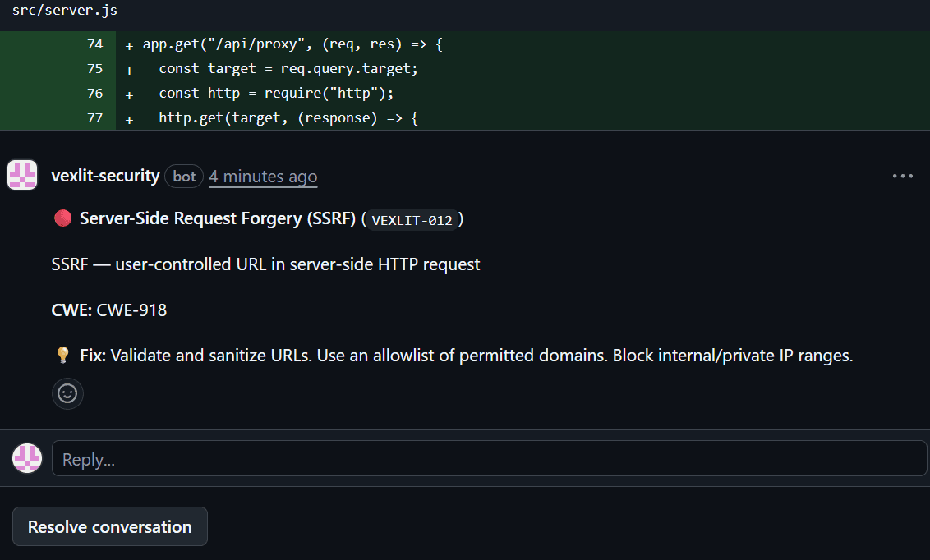Open the comment options kebab menu
This screenshot has width=930, height=560.
[902, 175]
